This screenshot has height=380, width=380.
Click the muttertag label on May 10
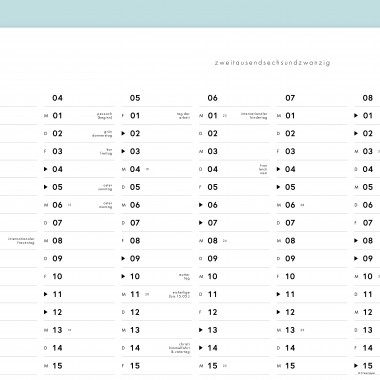click(184, 276)
